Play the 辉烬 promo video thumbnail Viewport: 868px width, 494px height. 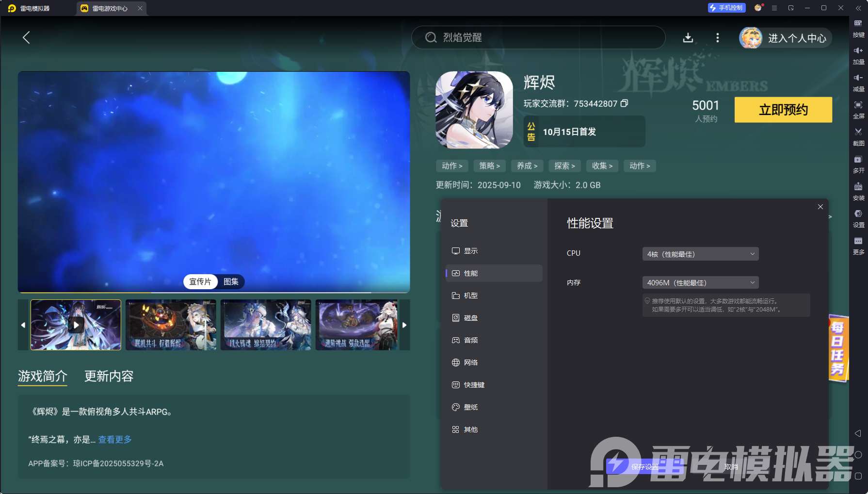[x=76, y=325]
